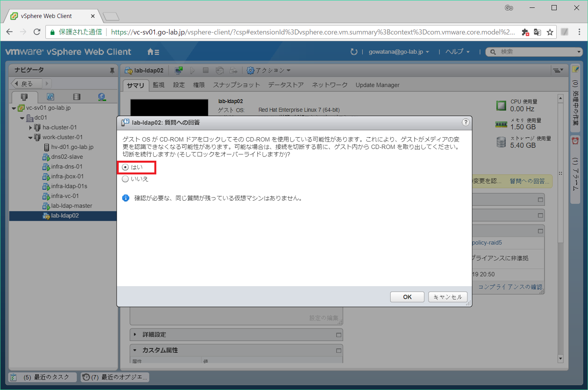Image resolution: width=588 pixels, height=390 pixels.
Task: Open the Networking inventory view icon
Action: click(102, 96)
